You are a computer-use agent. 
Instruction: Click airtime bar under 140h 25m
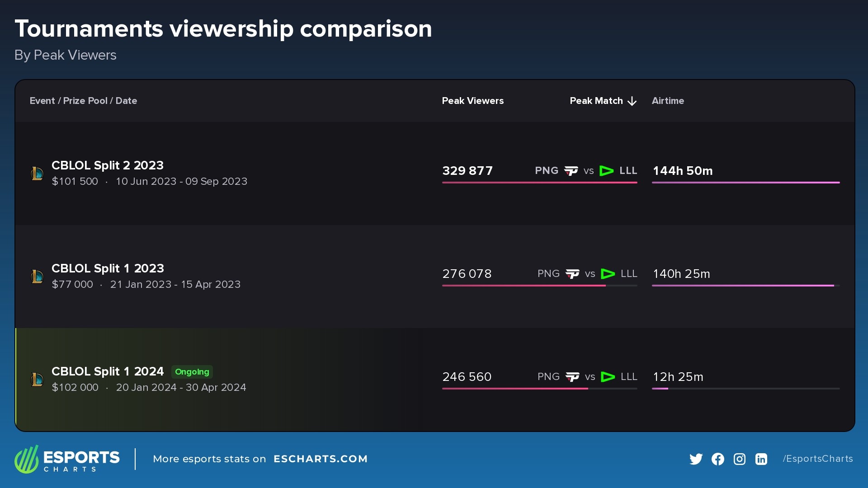pyautogui.click(x=745, y=286)
